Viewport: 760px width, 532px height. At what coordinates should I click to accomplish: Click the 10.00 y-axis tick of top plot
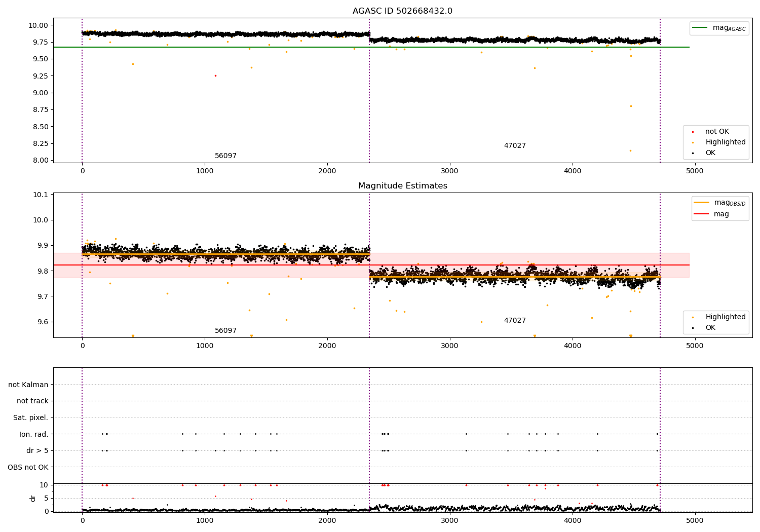point(39,25)
